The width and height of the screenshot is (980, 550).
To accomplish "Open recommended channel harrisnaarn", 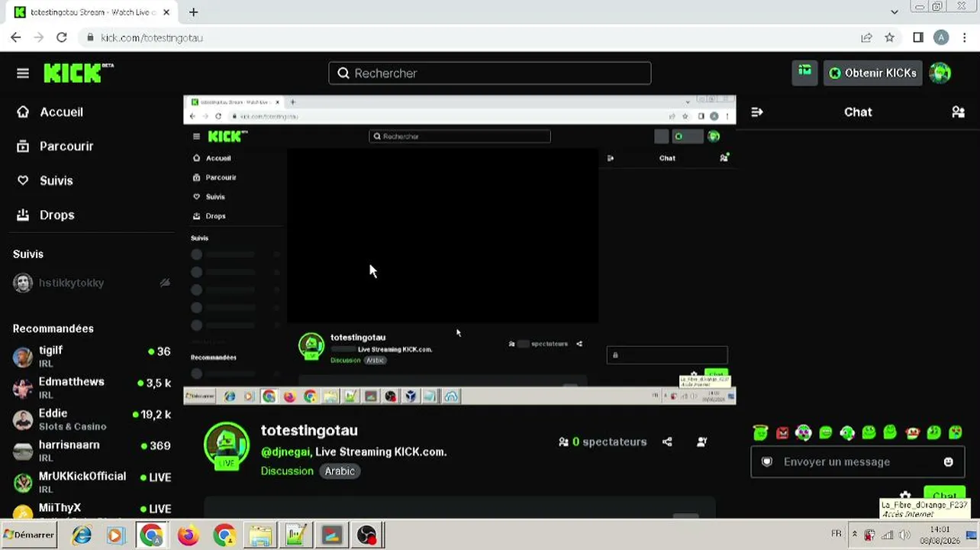I will click(92, 451).
